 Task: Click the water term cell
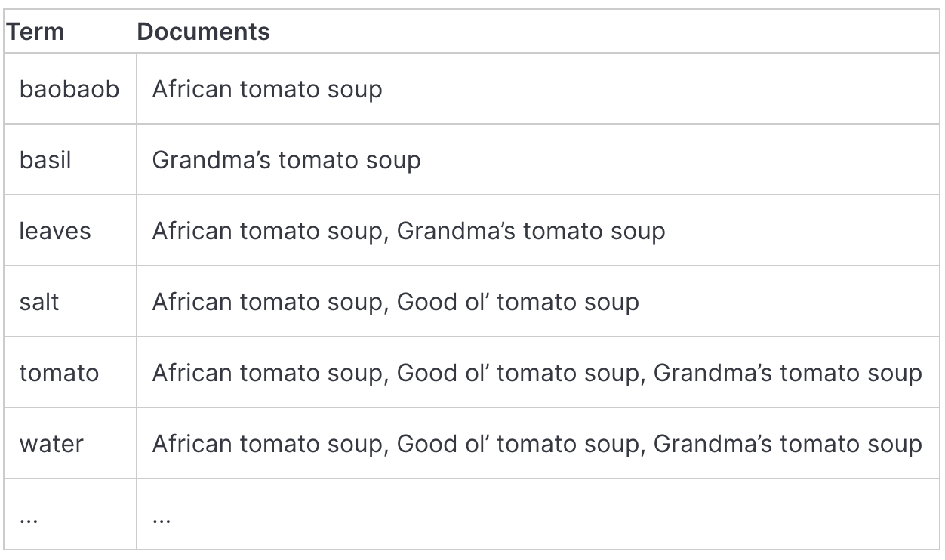(x=51, y=444)
